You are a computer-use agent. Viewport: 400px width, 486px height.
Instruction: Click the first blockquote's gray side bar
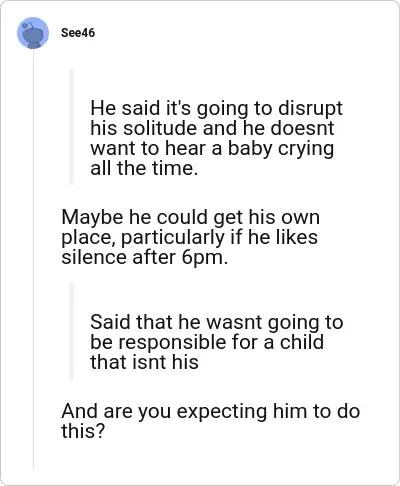pyautogui.click(x=71, y=127)
